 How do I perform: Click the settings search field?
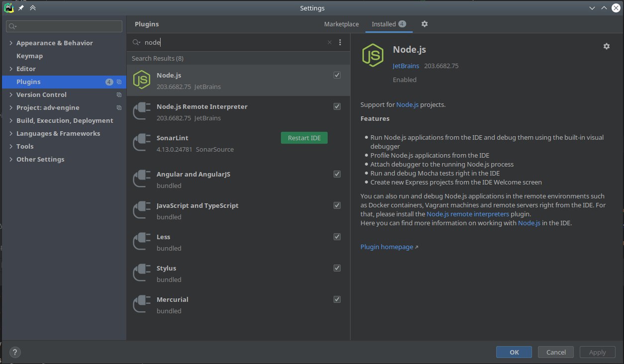pos(64,26)
